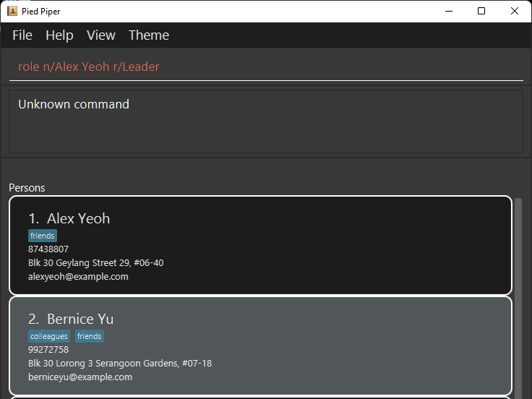The width and height of the screenshot is (532, 399).
Task: Open the View menu
Action: pyautogui.click(x=101, y=35)
